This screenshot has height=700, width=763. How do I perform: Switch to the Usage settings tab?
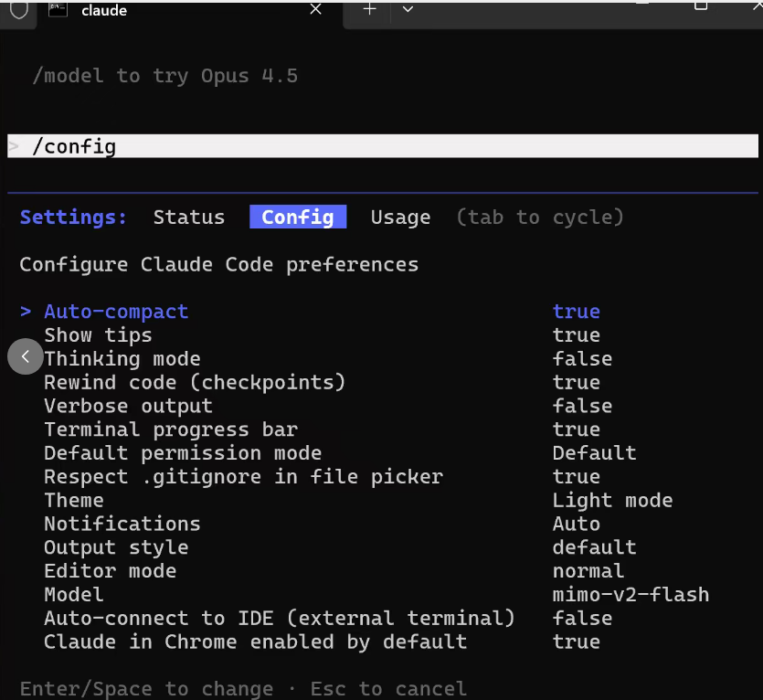point(400,217)
